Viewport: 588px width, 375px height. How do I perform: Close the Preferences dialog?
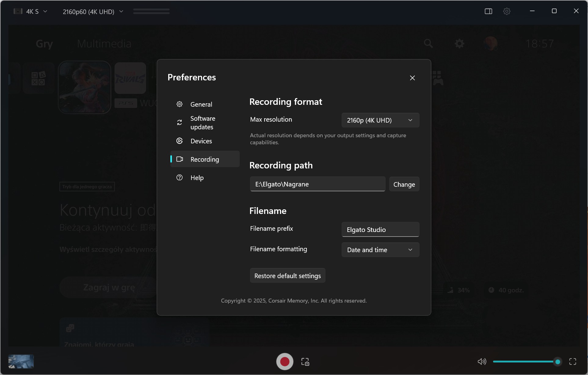[412, 78]
